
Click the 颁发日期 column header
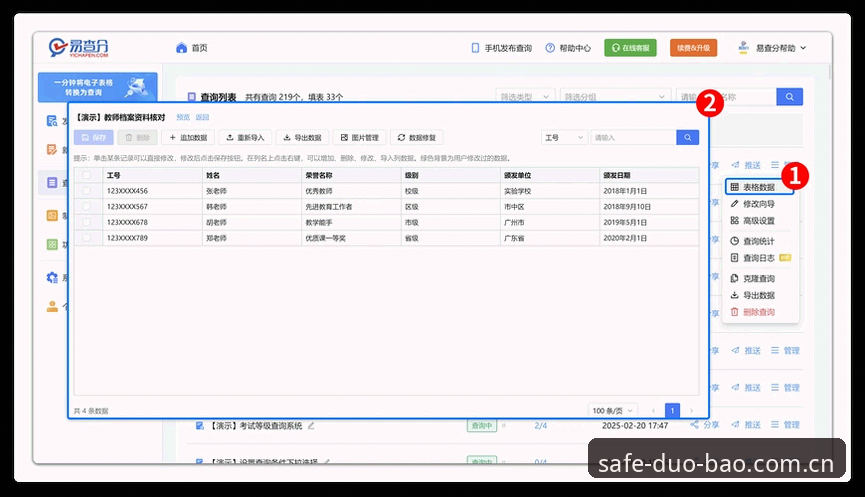point(649,175)
